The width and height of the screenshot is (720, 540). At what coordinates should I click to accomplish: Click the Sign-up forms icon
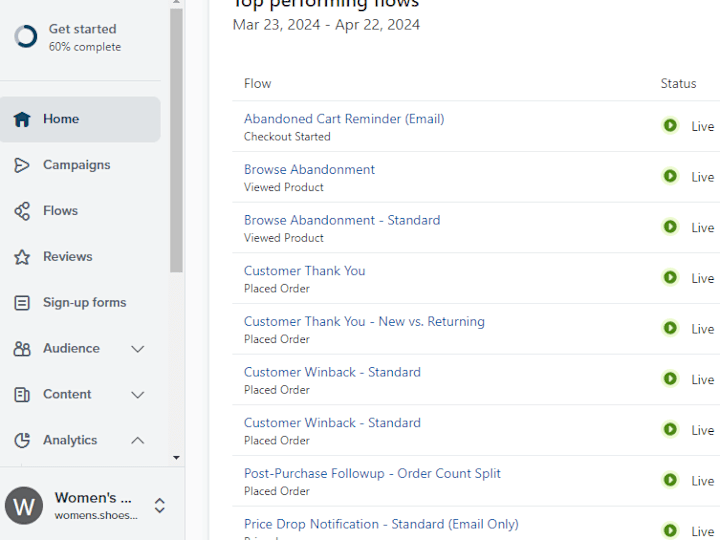pyautogui.click(x=22, y=303)
